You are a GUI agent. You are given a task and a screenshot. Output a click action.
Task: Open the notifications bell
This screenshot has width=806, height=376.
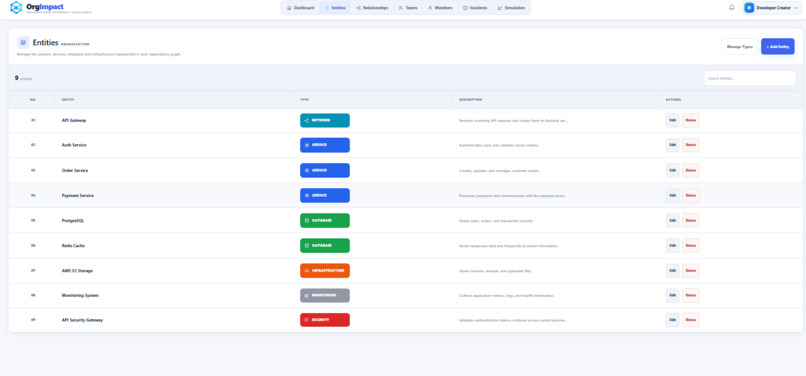[731, 8]
